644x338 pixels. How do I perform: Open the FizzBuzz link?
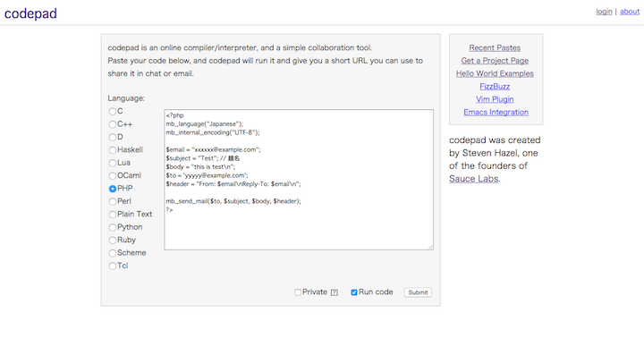point(495,86)
